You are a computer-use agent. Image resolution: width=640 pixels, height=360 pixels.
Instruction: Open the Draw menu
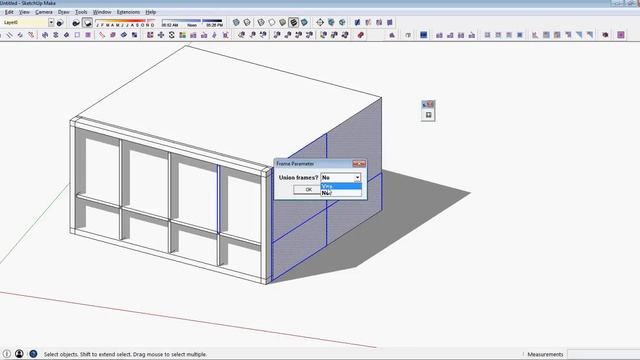(x=63, y=12)
